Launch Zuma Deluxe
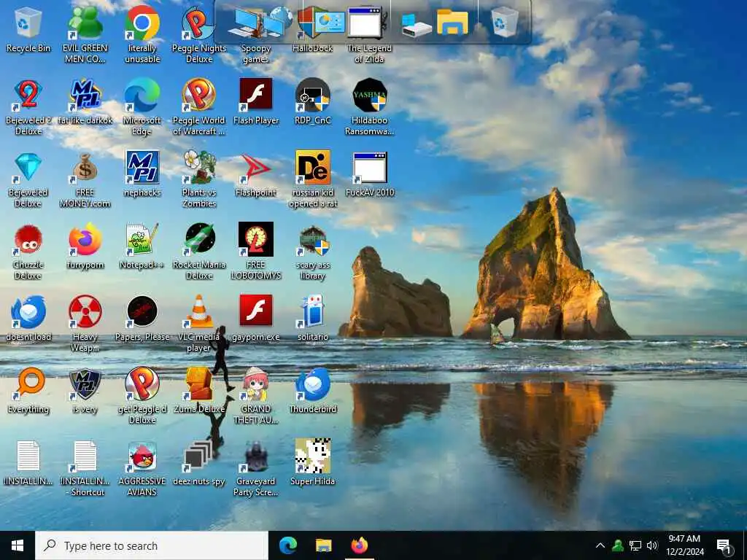The height and width of the screenshot is (560, 747). pyautogui.click(x=199, y=391)
